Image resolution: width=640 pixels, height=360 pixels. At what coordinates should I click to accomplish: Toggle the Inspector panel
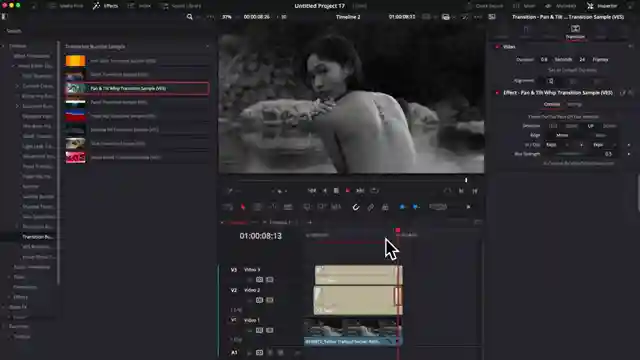[602, 6]
